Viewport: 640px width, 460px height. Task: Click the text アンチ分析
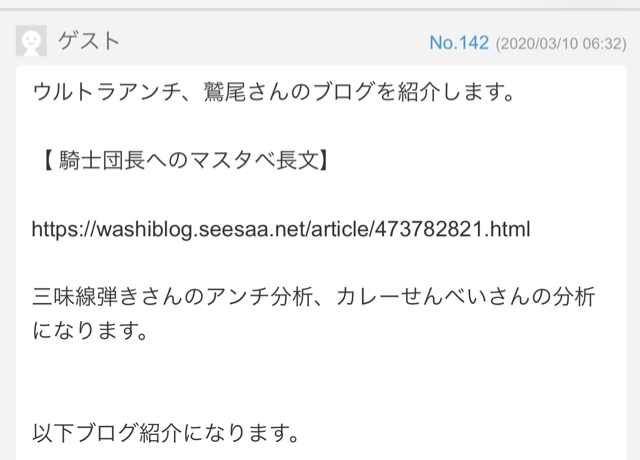[x=258, y=297]
